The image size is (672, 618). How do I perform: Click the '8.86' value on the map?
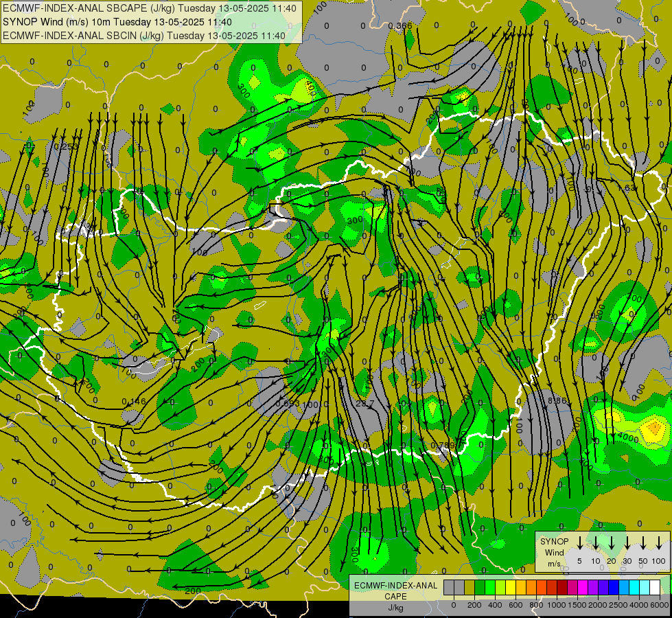[557, 400]
